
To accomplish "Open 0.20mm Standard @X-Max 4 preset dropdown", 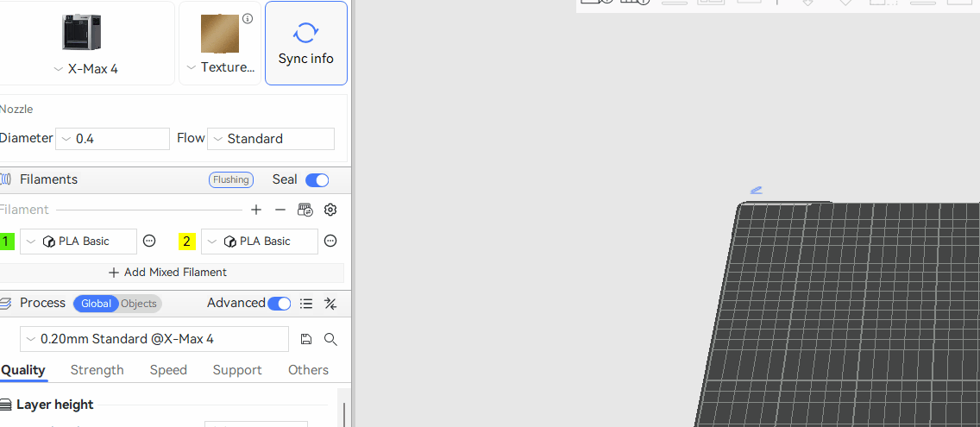I will click(154, 339).
